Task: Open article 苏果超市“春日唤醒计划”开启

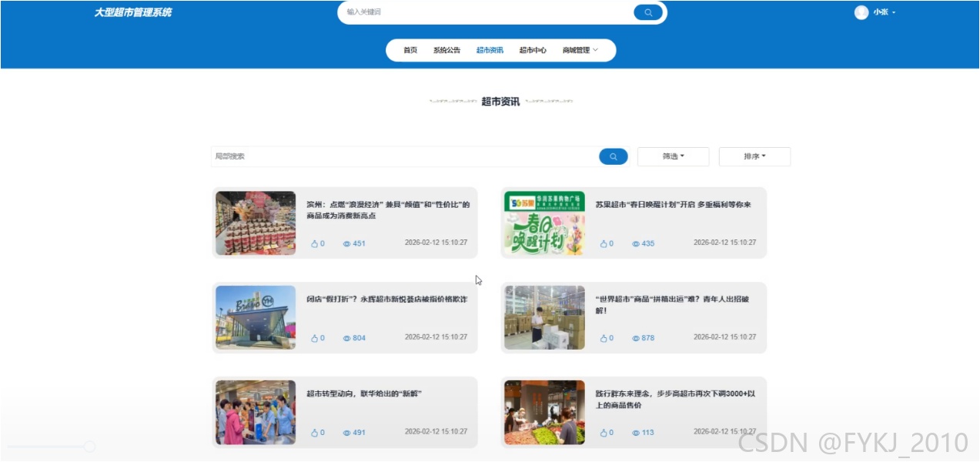Action: click(x=674, y=205)
